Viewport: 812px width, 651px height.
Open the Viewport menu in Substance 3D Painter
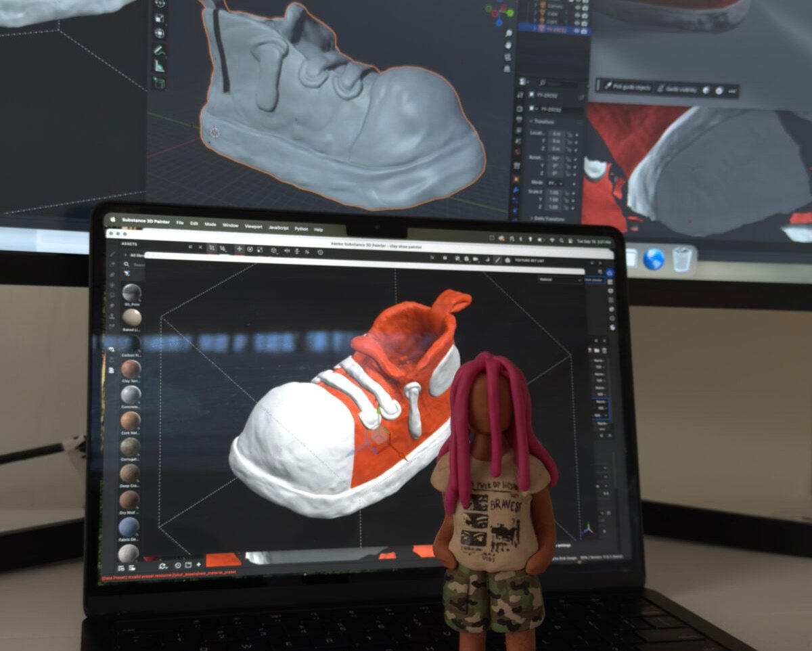252,226
